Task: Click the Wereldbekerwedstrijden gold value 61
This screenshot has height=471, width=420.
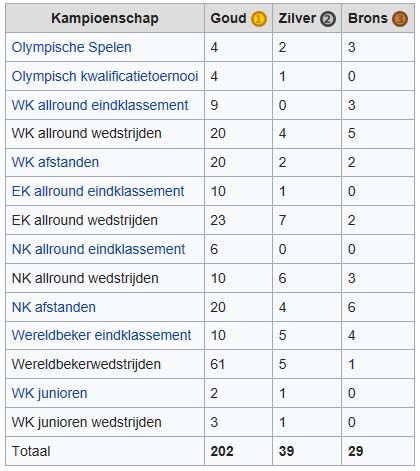Action: point(218,364)
